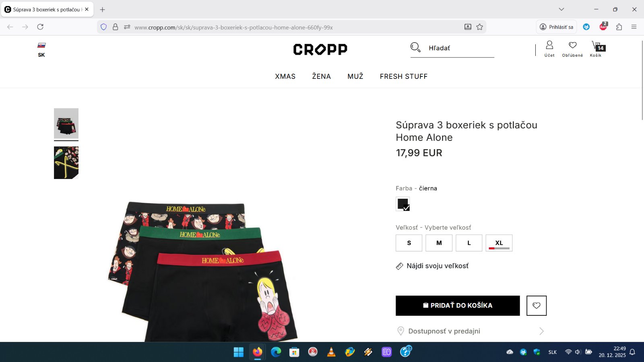Viewport: 644px width, 362px height.
Task: Open the Firefox extensions puzzle icon
Action: pyautogui.click(x=619, y=27)
